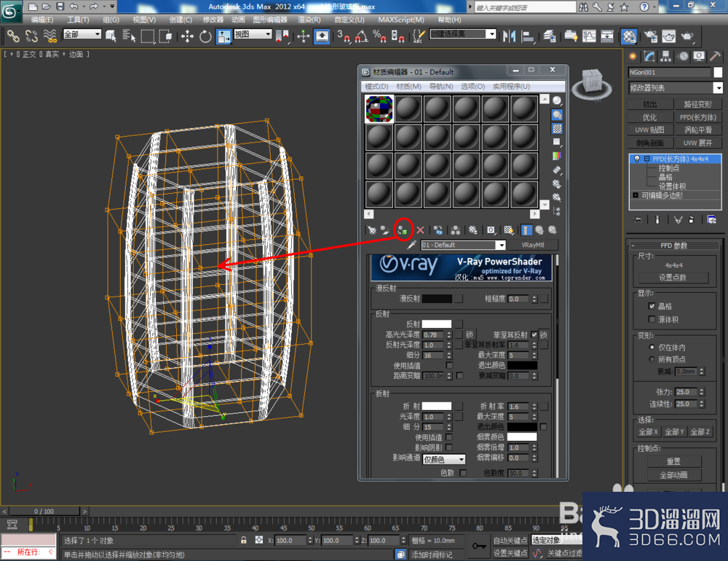Open Modify panel tab icon

pyautogui.click(x=649, y=56)
